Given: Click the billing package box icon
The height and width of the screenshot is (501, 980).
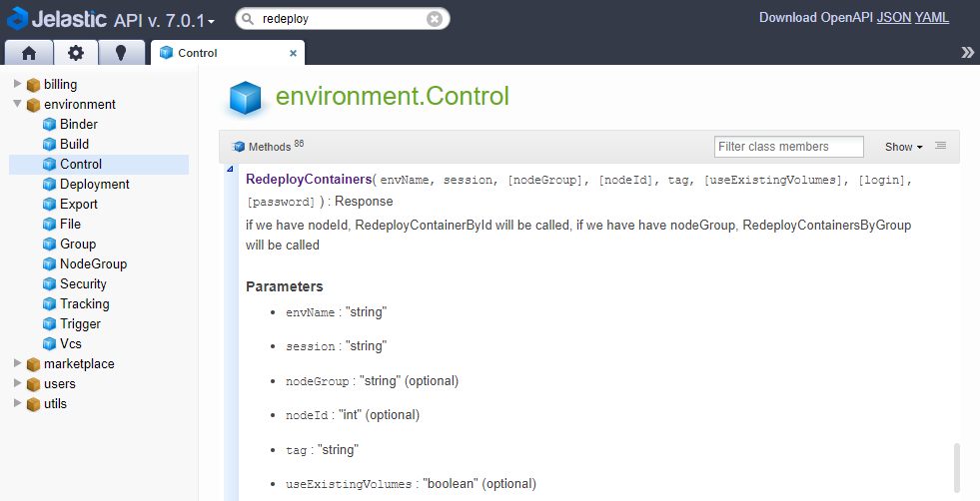Looking at the screenshot, I should tap(33, 85).
